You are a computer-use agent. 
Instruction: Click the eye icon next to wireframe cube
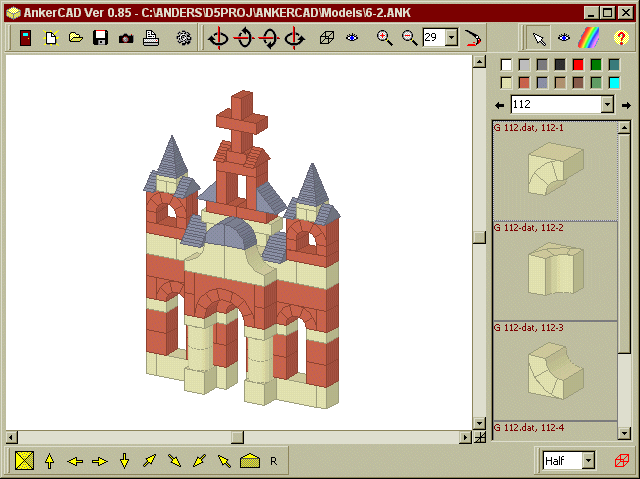[352, 38]
